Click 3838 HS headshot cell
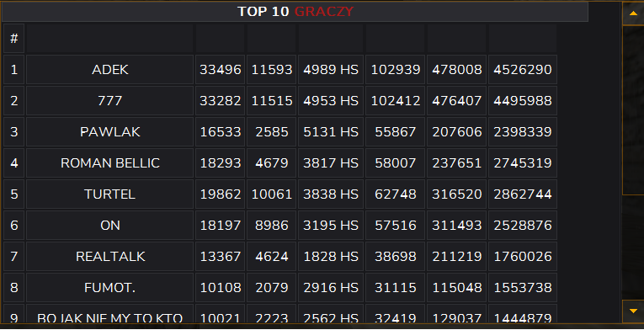 pos(331,194)
